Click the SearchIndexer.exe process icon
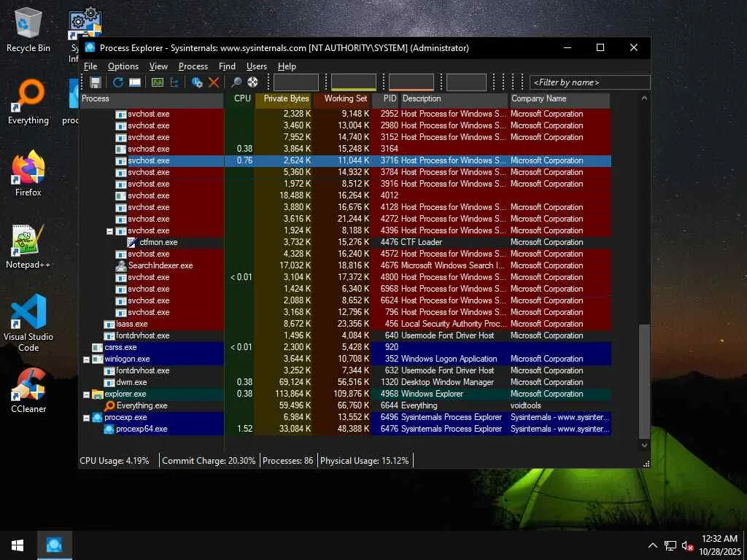Image resolution: width=747 pixels, height=560 pixels. pos(121,265)
